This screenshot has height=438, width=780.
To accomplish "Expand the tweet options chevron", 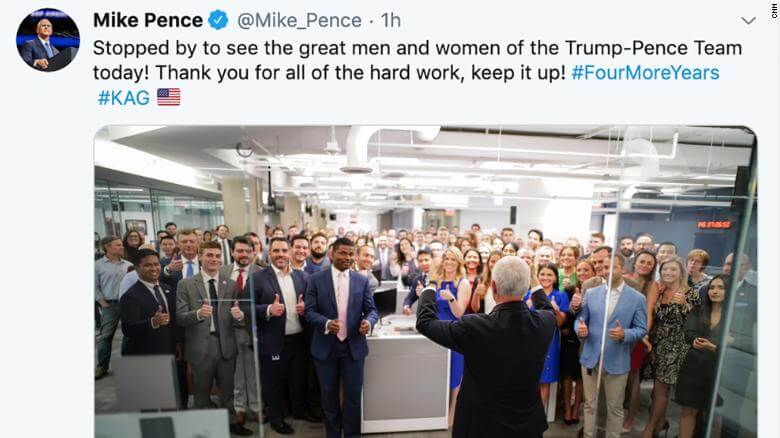I will pyautogui.click(x=748, y=20).
